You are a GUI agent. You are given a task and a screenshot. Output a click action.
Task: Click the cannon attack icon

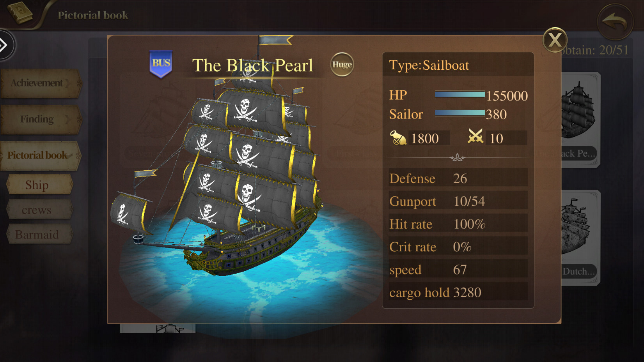398,138
